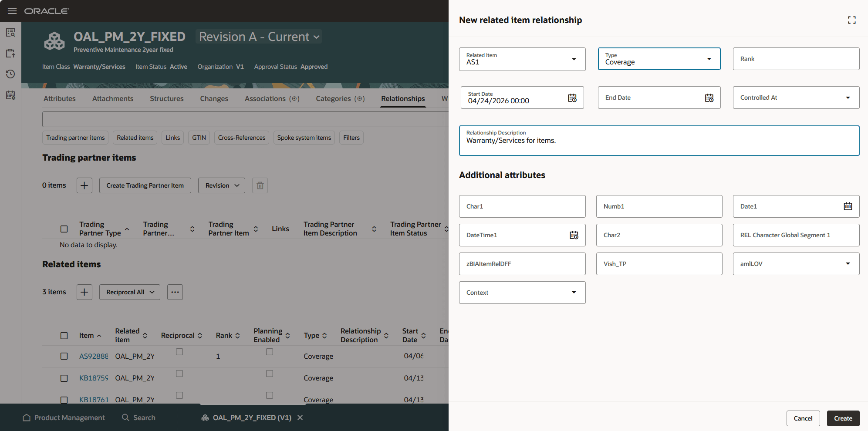The image size is (868, 431).
Task: Click Create Trading Partner Item button
Action: coord(145,185)
